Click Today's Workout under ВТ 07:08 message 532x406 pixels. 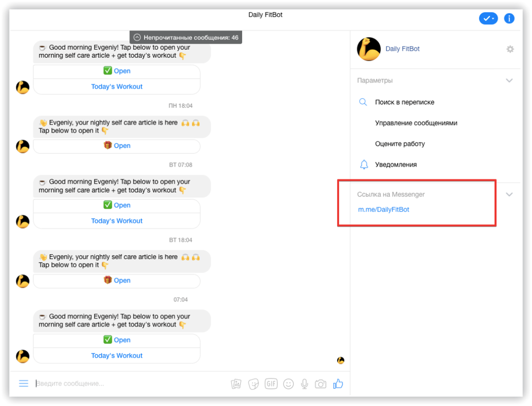click(117, 221)
